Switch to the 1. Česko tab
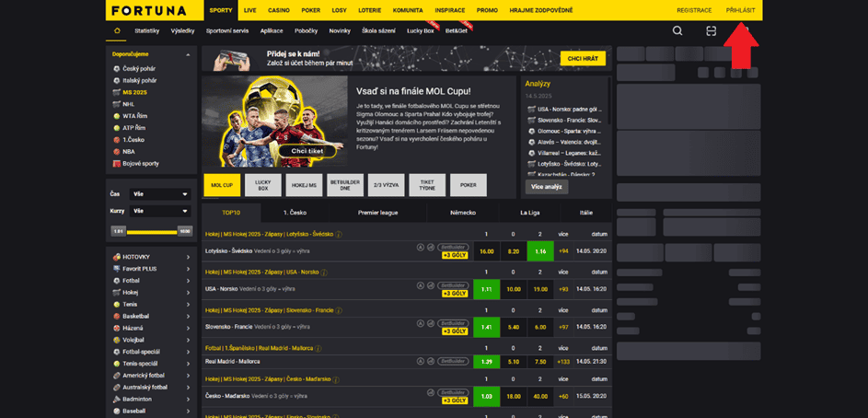868x418 pixels. [295, 213]
